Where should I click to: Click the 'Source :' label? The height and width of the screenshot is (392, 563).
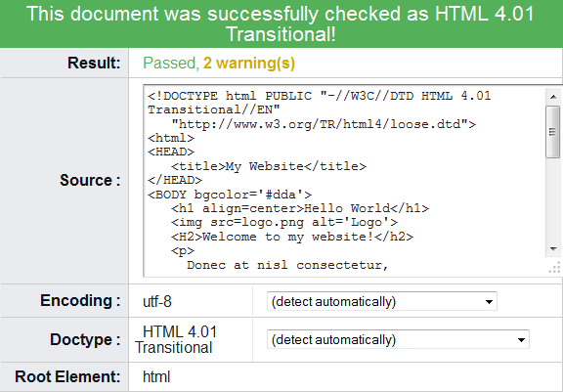[90, 180]
